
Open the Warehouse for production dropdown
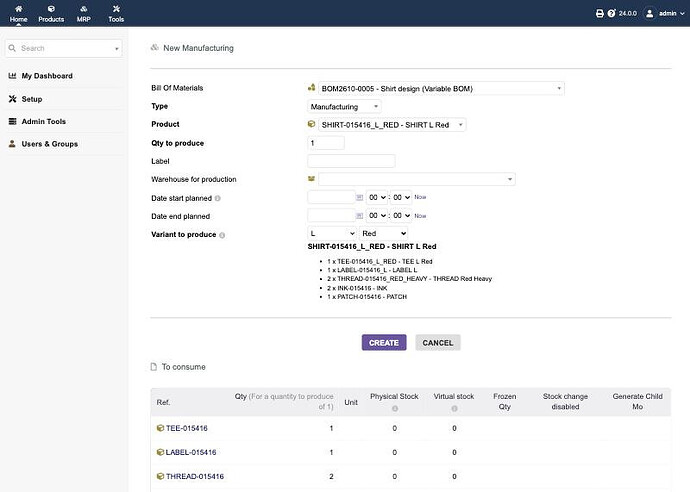click(x=417, y=179)
